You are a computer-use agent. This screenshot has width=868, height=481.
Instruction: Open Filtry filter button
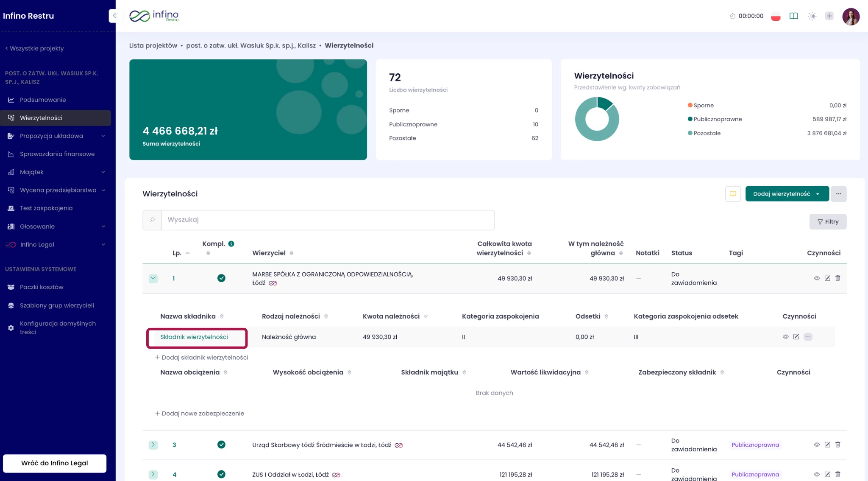pyautogui.click(x=828, y=222)
